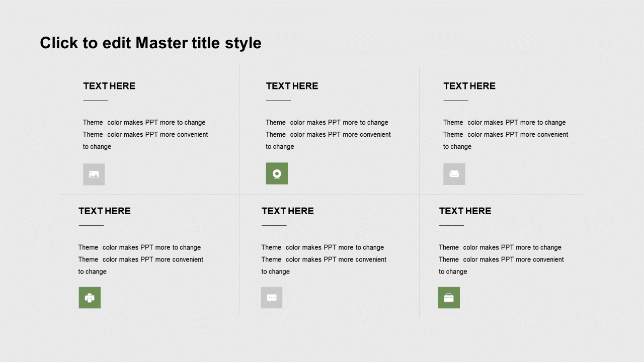The width and height of the screenshot is (644, 362).
Task: Click the Theme color paragraph above the chat bubble icon
Action: point(324,259)
